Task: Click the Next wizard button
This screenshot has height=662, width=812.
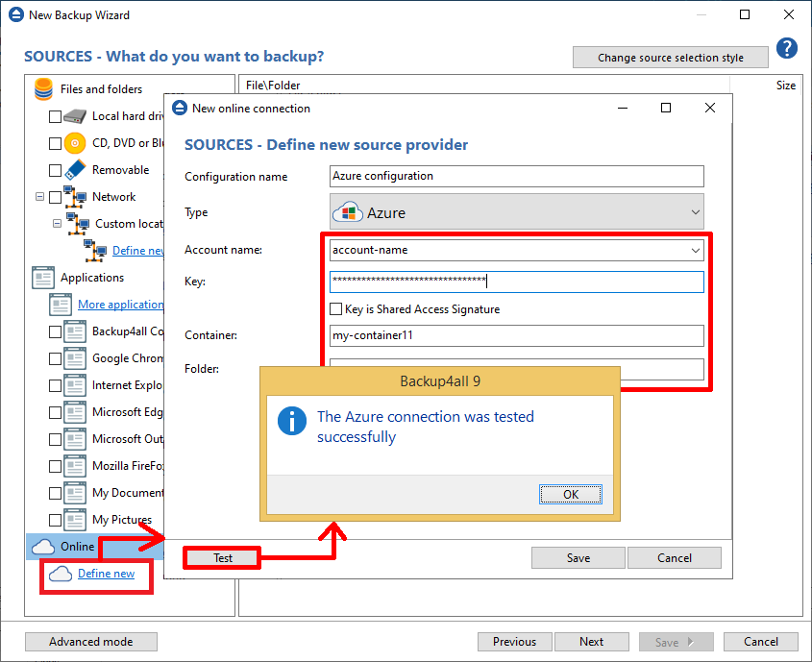Action: pos(591,642)
